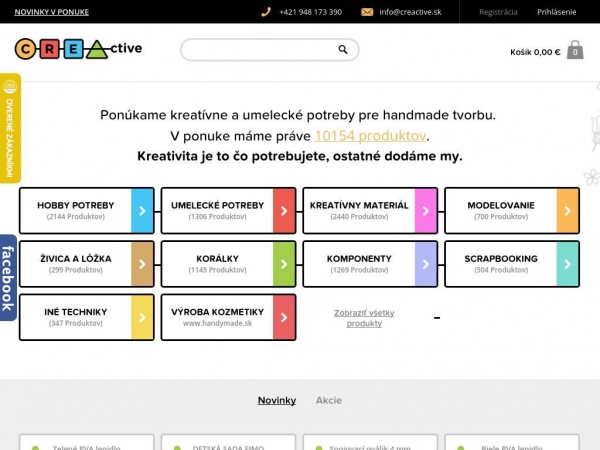Click green arrow on Korálky

coord(284,264)
